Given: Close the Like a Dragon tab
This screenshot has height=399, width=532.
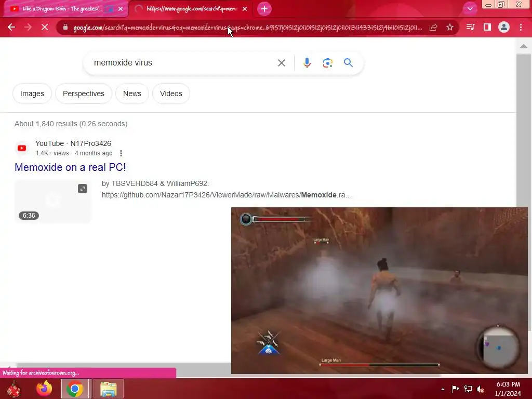Looking at the screenshot, I should [x=121, y=9].
